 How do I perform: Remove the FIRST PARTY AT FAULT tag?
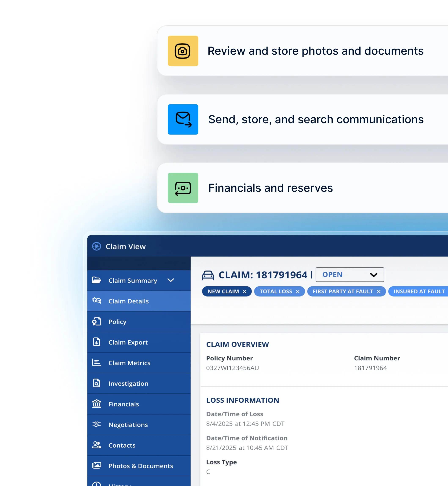[x=378, y=291]
